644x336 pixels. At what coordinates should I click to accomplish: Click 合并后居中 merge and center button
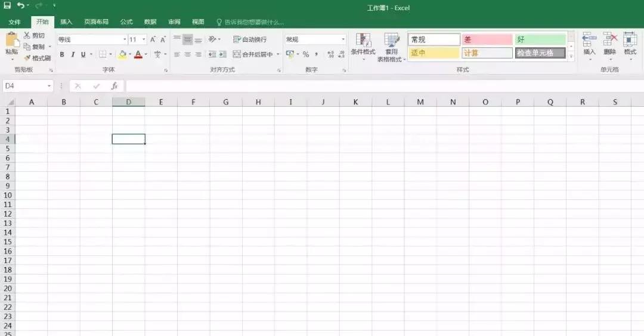coord(253,54)
